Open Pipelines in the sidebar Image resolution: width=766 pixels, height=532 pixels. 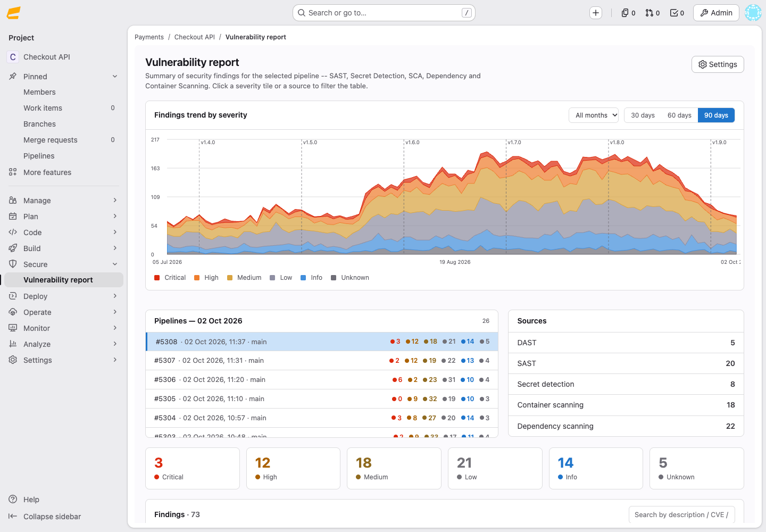pyautogui.click(x=64, y=156)
